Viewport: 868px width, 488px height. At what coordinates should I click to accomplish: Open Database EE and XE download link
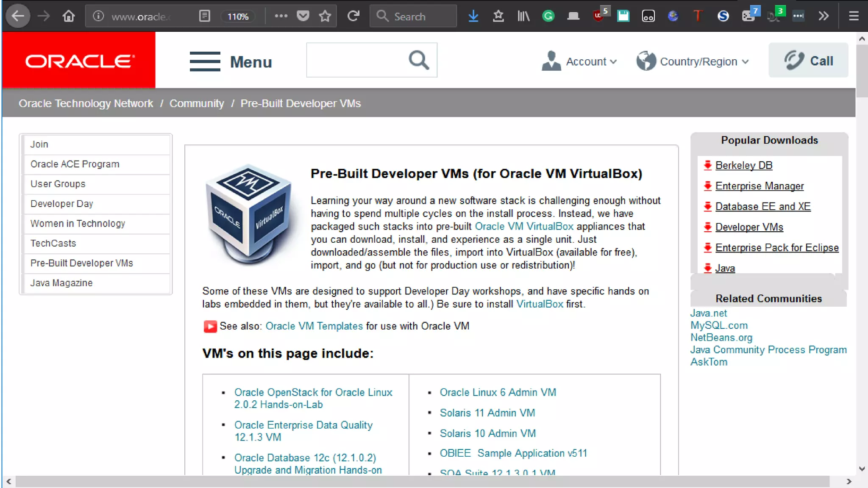pyautogui.click(x=763, y=206)
